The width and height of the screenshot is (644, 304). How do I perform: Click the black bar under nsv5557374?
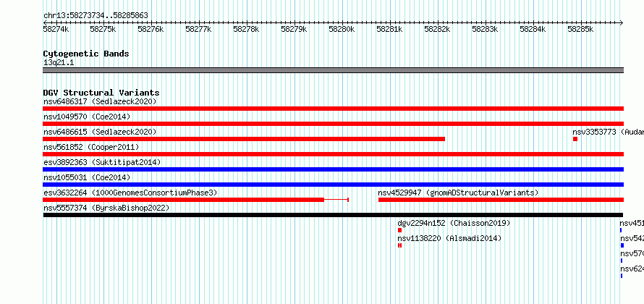point(333,215)
